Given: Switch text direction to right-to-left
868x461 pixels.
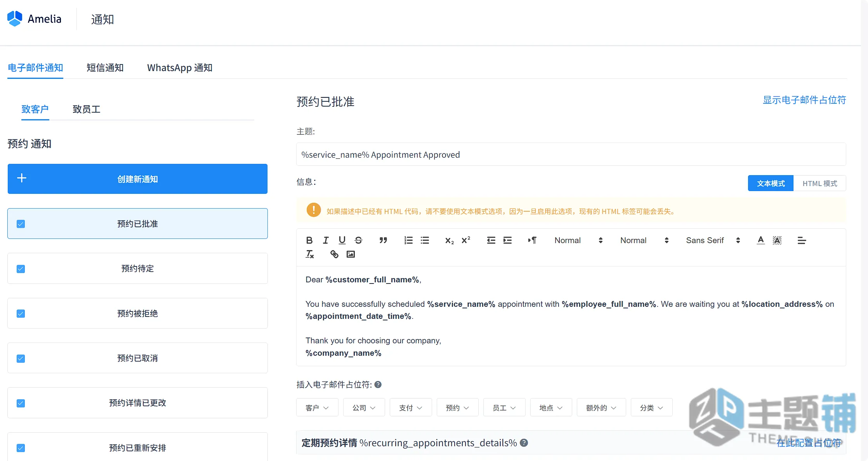Looking at the screenshot, I should (x=532, y=240).
